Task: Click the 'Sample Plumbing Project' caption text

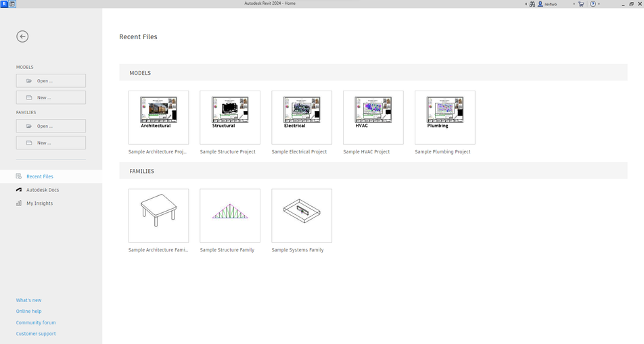Action: click(442, 152)
